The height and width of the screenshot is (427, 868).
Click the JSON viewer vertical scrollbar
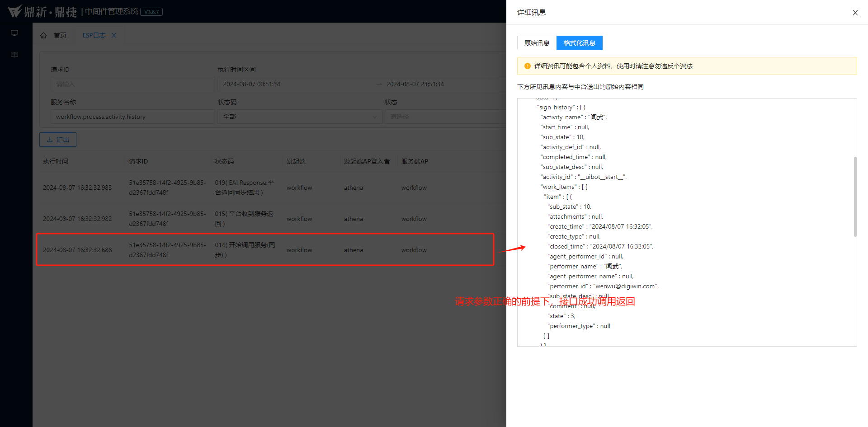855,197
